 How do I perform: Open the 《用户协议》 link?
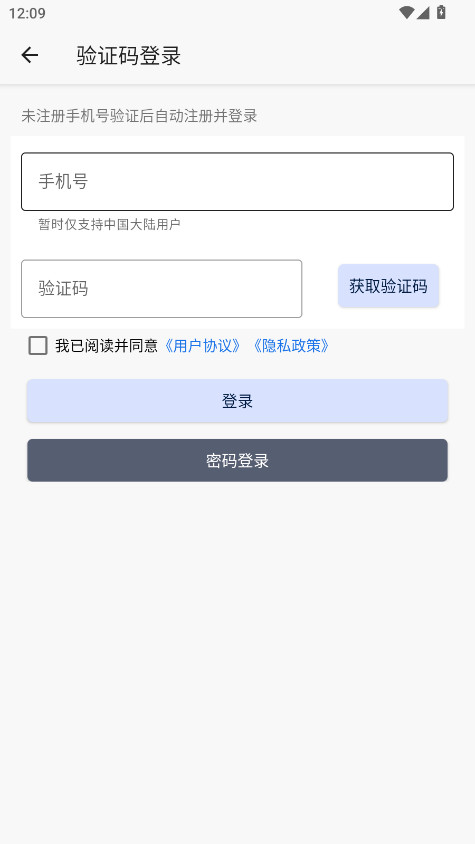(x=202, y=346)
